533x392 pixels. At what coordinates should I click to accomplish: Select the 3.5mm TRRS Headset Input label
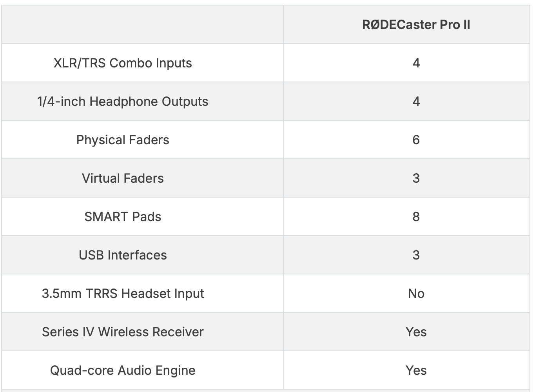tap(123, 294)
